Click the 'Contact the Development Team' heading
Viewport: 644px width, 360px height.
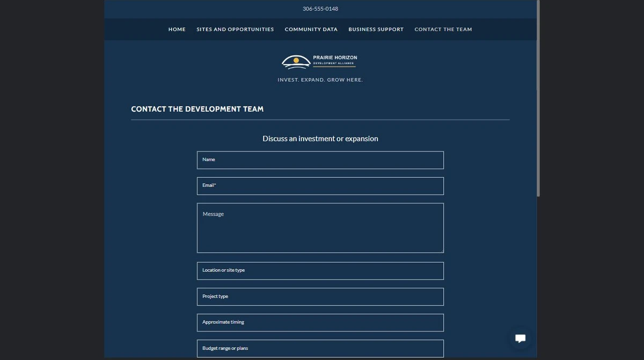coord(197,109)
